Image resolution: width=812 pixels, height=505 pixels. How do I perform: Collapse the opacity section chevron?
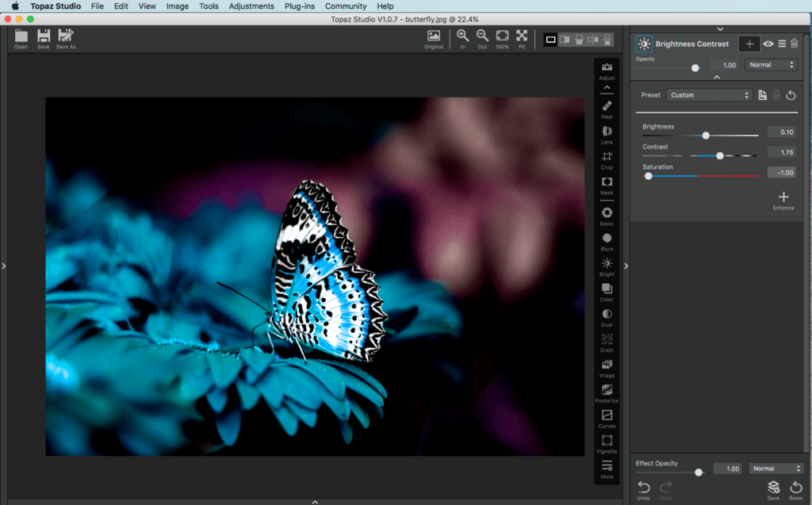click(717, 77)
